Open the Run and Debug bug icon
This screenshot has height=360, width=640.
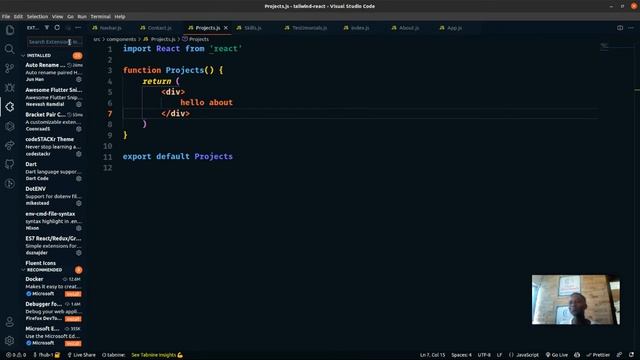coord(10,87)
